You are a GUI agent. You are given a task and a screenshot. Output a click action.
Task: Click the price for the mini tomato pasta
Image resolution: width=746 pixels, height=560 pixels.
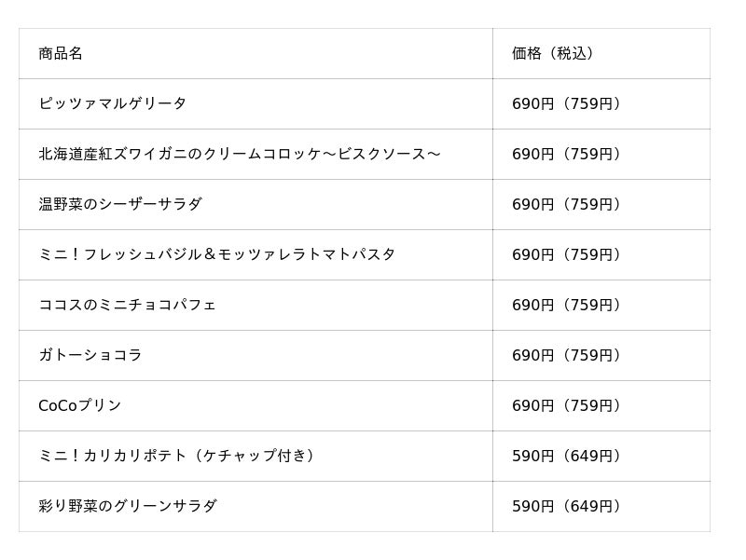[568, 254]
